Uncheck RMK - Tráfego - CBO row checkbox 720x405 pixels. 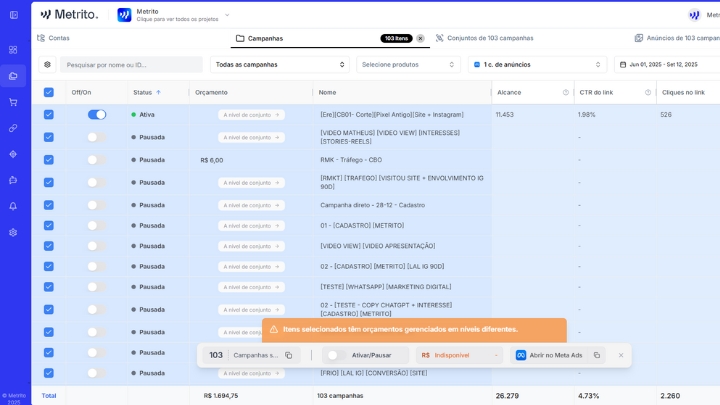tap(49, 160)
